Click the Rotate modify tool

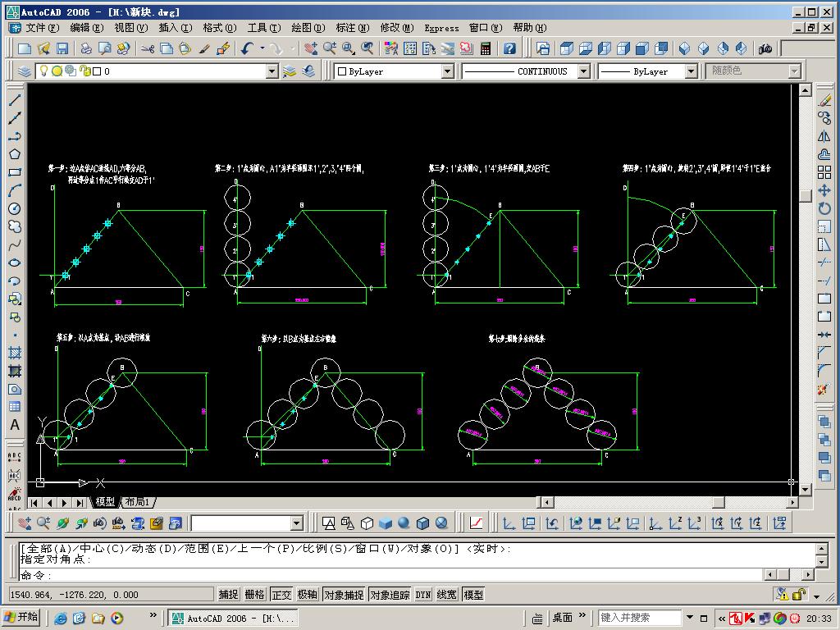pyautogui.click(x=824, y=209)
